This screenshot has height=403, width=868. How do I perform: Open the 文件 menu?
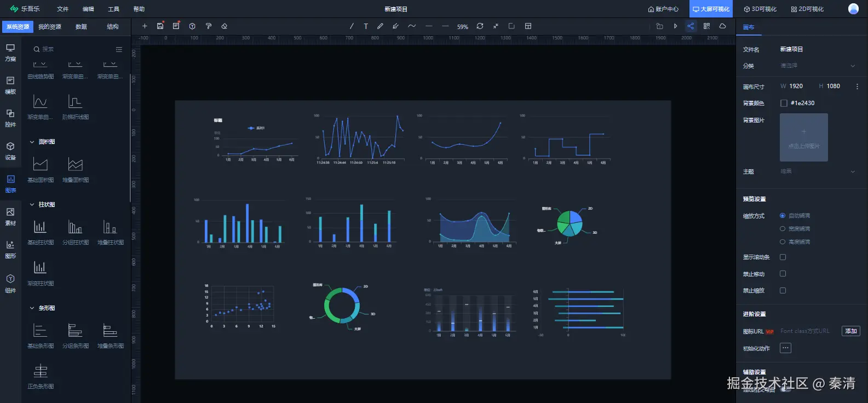click(x=63, y=9)
